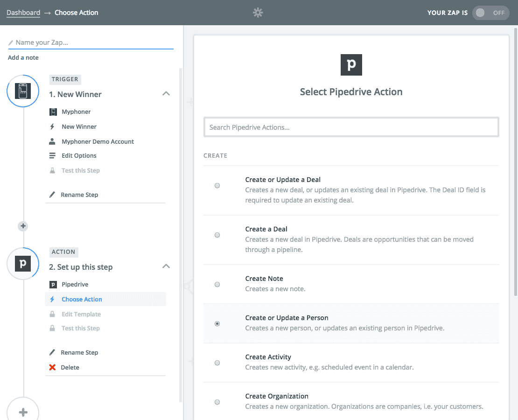Focus Search Pipedrive Actions field

click(x=351, y=127)
